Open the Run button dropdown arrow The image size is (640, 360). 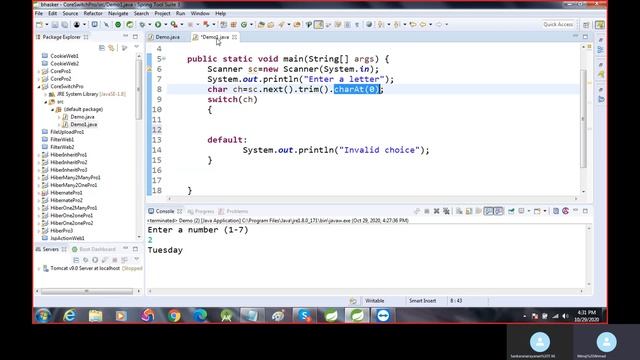[x=165, y=24]
